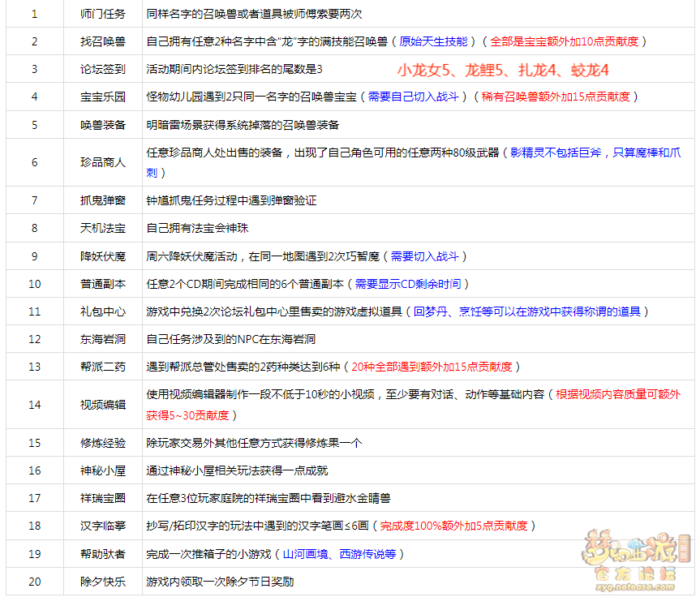Click the row number 6 cell

pyautogui.click(x=35, y=162)
